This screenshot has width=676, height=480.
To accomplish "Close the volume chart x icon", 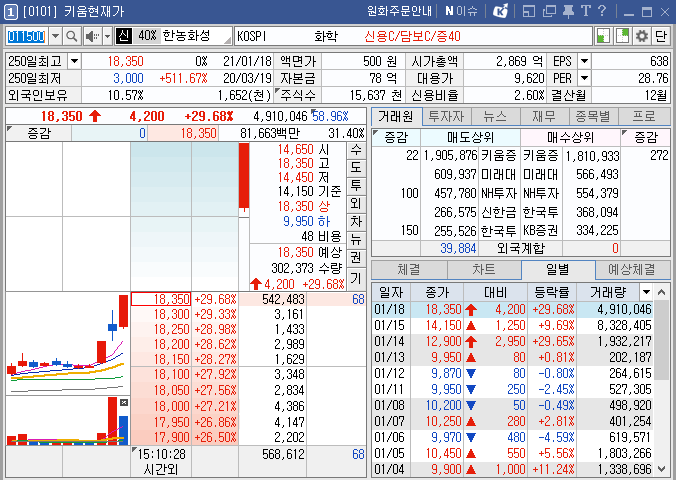I will click(124, 402).
